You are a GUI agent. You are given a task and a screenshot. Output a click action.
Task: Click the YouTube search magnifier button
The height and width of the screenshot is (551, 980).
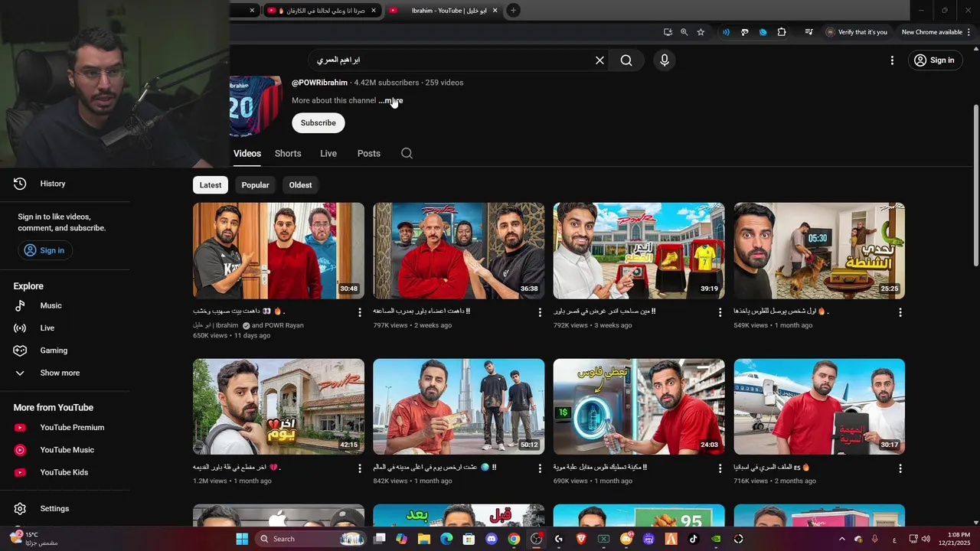(x=626, y=60)
